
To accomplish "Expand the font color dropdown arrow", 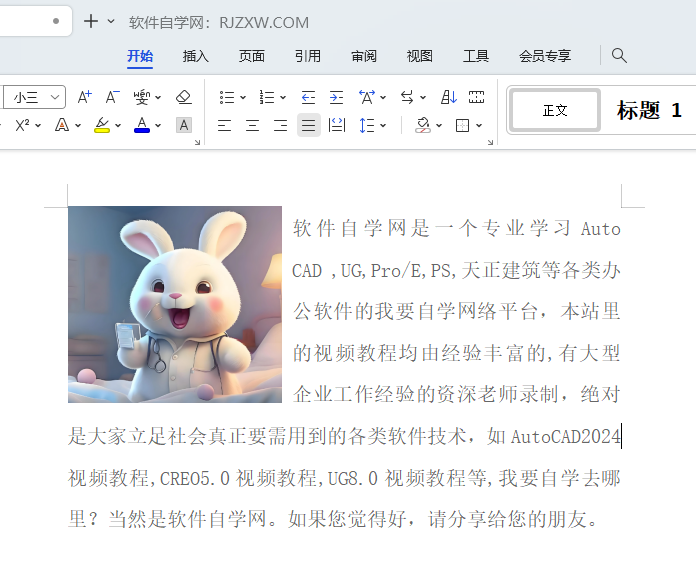I will (158, 126).
